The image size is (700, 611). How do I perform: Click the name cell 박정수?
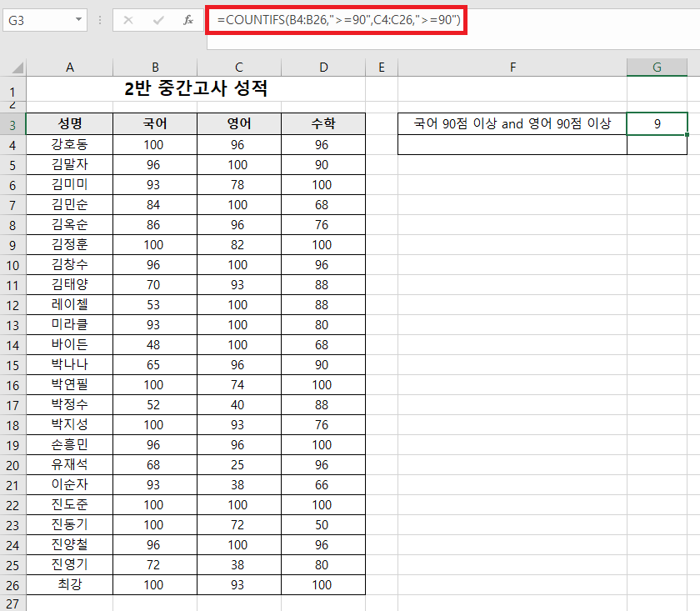tap(70, 404)
